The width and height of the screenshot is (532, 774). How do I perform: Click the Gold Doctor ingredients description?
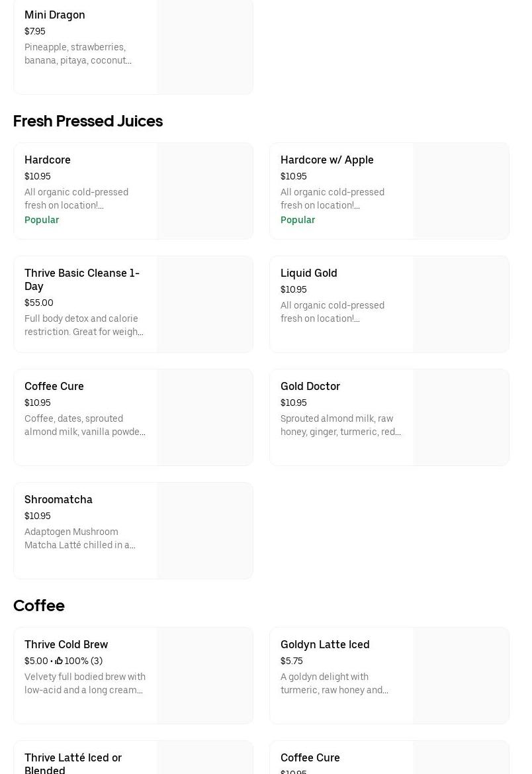(x=341, y=425)
